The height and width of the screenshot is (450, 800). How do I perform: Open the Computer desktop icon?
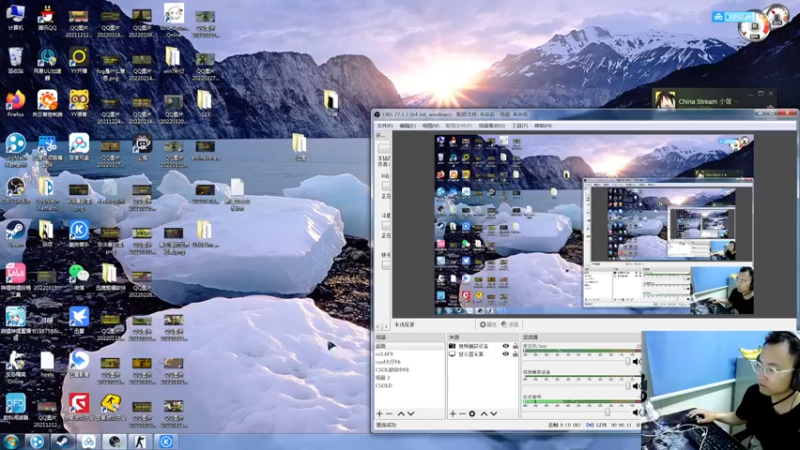click(16, 16)
